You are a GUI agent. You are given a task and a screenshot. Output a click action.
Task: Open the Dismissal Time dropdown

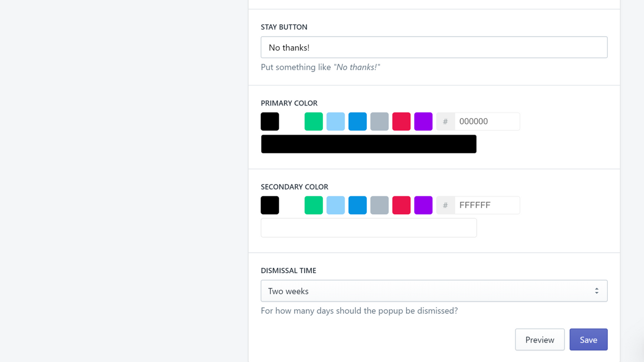click(x=434, y=291)
